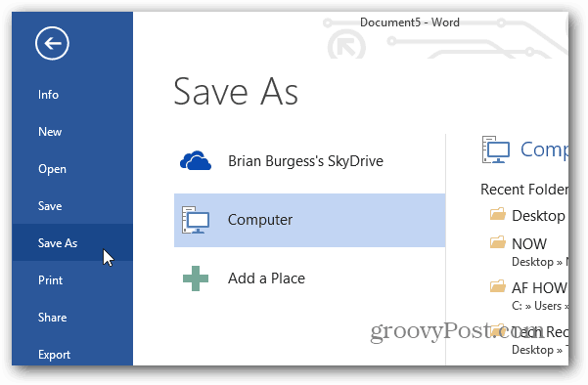This screenshot has height=385, width=588.
Task: Choose Save in the sidebar
Action: point(72,206)
